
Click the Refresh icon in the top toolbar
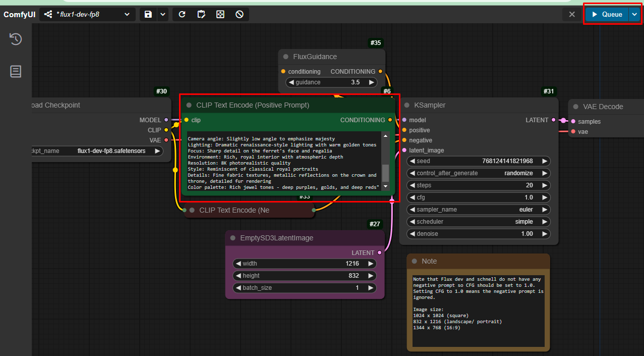pyautogui.click(x=182, y=14)
